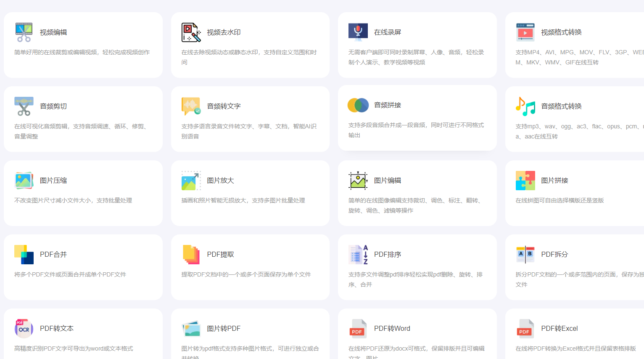The image size is (644, 359).
Task: Select the PDF合并 title text
Action: (x=53, y=255)
